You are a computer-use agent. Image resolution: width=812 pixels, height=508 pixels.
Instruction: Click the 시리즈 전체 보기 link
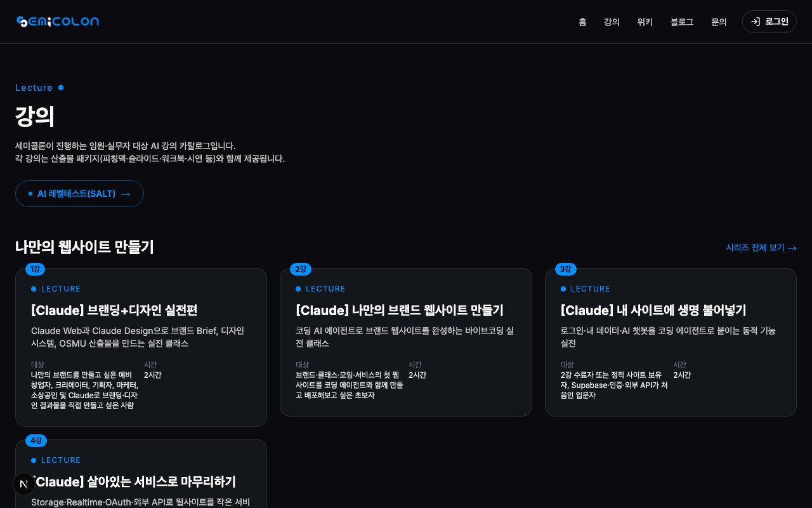[x=761, y=248]
